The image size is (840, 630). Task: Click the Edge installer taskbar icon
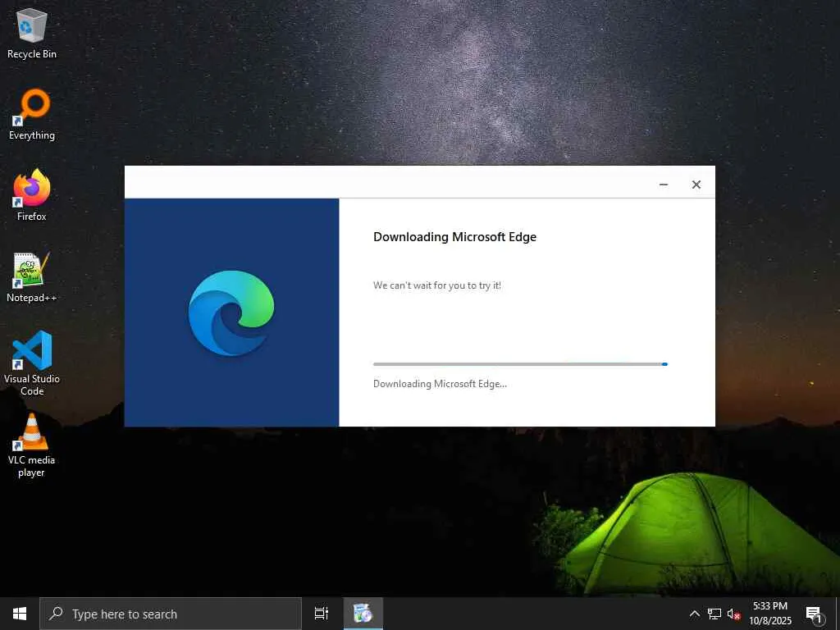(363, 614)
